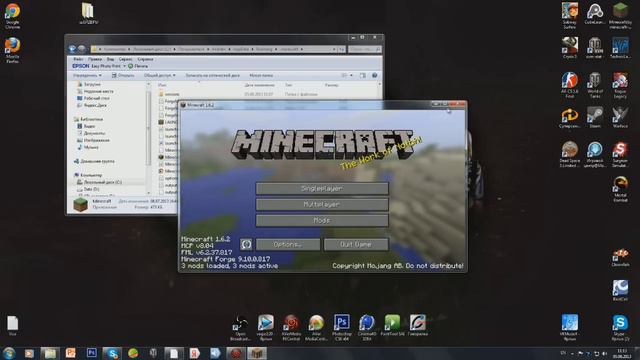640x360 pixels.
Task: Sort the file list by the Тип column
Action: coord(289,85)
